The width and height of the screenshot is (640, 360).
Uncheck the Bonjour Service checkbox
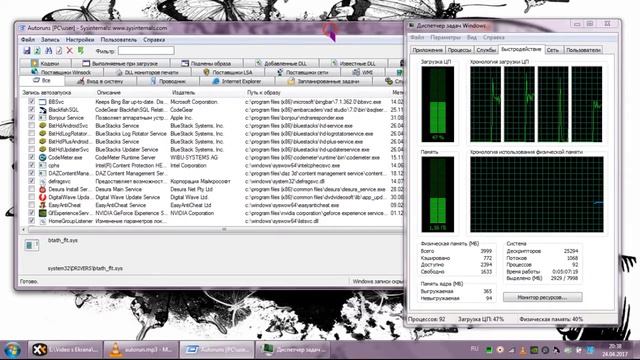(x=31, y=118)
